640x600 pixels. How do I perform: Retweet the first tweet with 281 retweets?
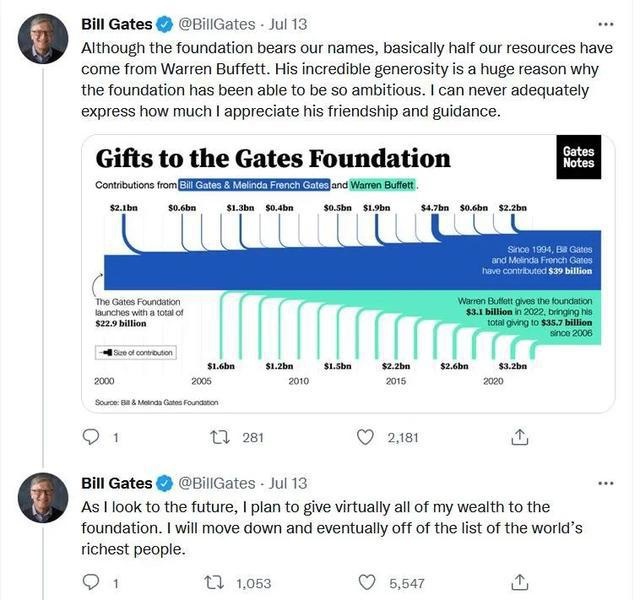click(220, 438)
